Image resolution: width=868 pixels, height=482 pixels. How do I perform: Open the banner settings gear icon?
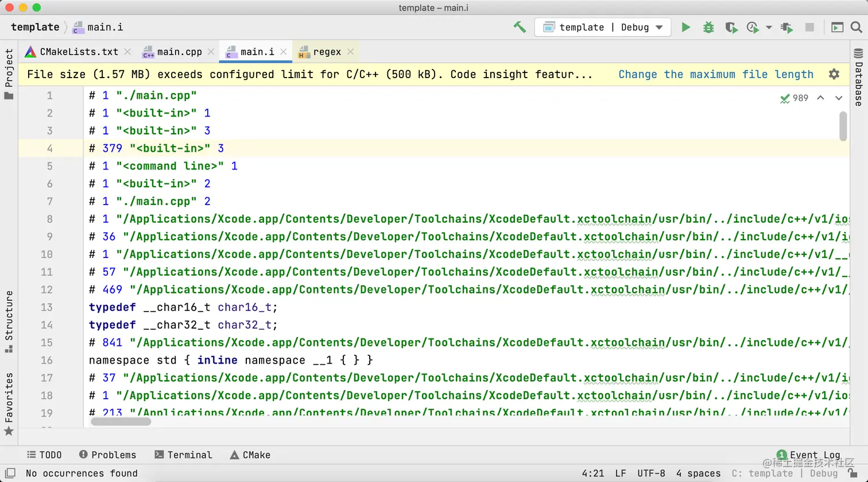834,74
